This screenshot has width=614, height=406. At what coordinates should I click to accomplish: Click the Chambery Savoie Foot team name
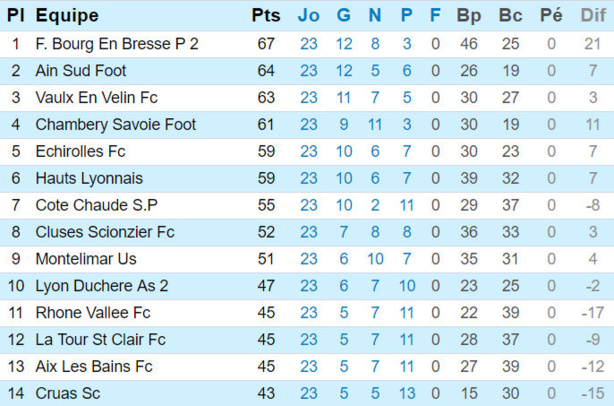point(115,125)
